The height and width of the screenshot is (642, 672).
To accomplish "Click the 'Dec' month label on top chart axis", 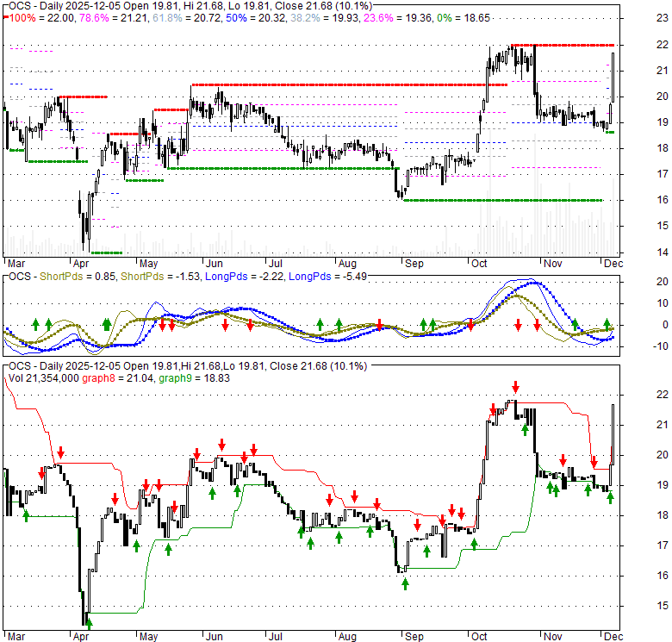I will (x=613, y=264).
